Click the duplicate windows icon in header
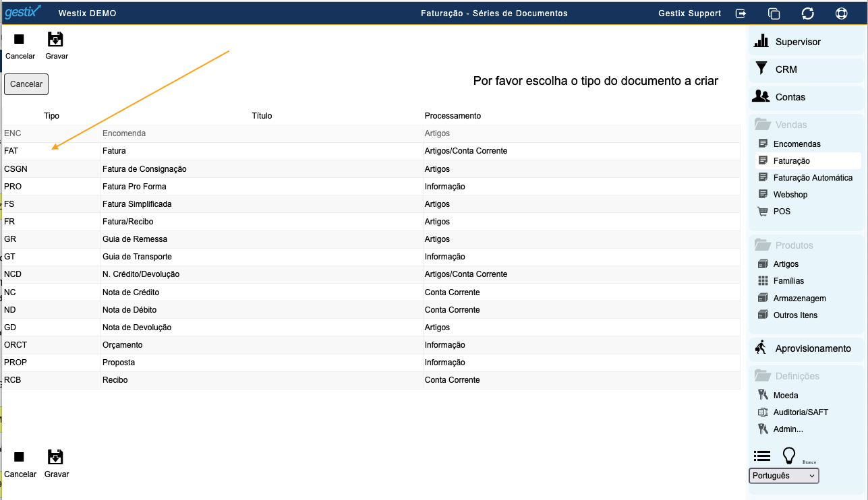This screenshot has width=868, height=500. pos(774,13)
